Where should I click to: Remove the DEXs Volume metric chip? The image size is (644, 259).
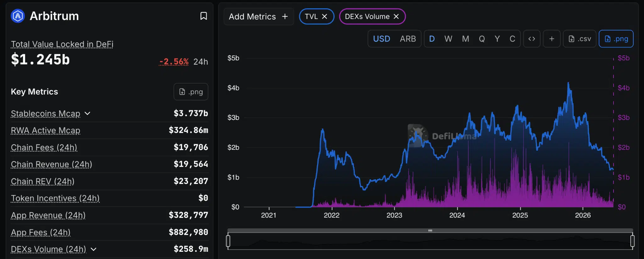396,16
